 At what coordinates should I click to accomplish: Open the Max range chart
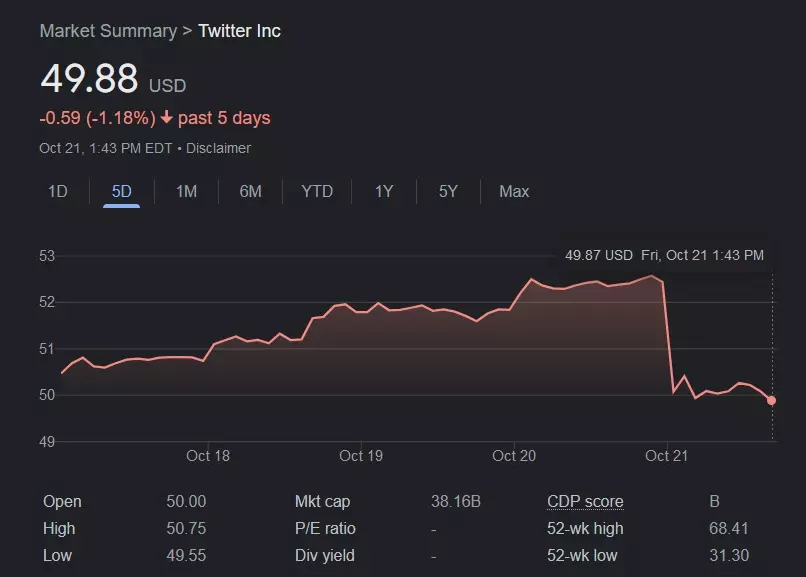(x=514, y=191)
